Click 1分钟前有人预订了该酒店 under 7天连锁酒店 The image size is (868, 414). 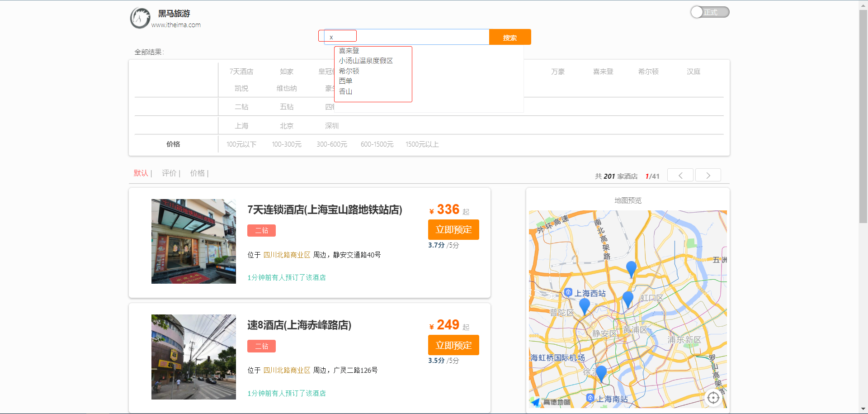tap(287, 277)
